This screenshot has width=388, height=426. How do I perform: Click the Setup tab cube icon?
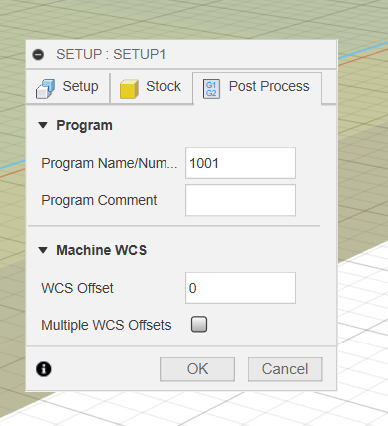click(45, 88)
